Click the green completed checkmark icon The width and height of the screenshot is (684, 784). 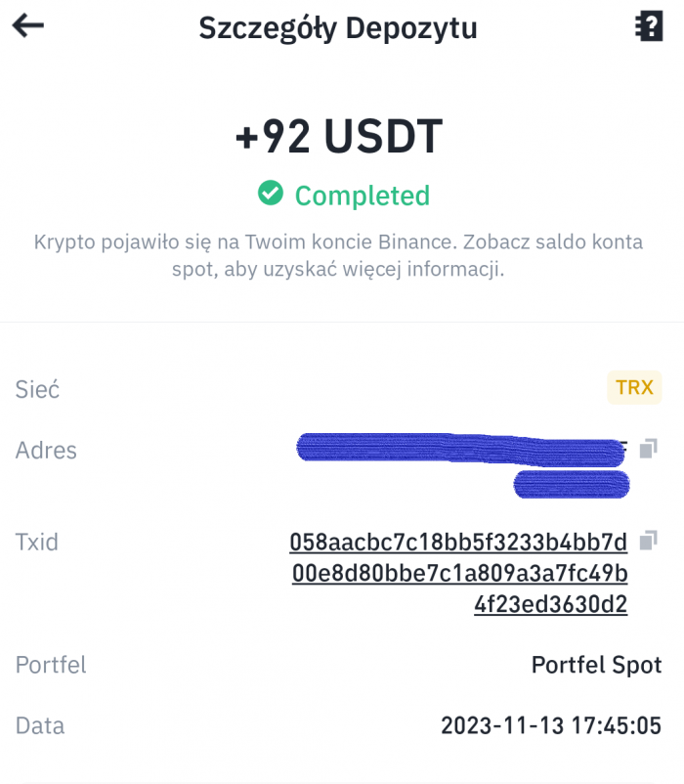point(271,194)
